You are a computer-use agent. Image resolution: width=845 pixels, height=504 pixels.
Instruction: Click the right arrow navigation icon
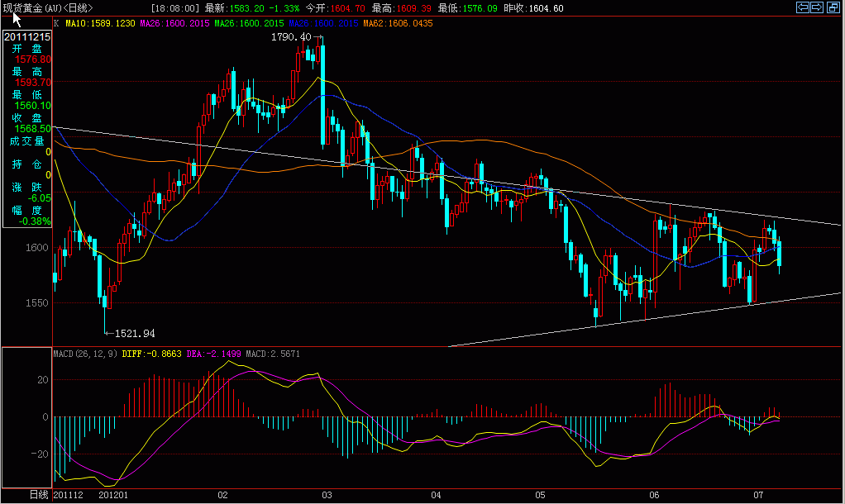tap(817, 7)
